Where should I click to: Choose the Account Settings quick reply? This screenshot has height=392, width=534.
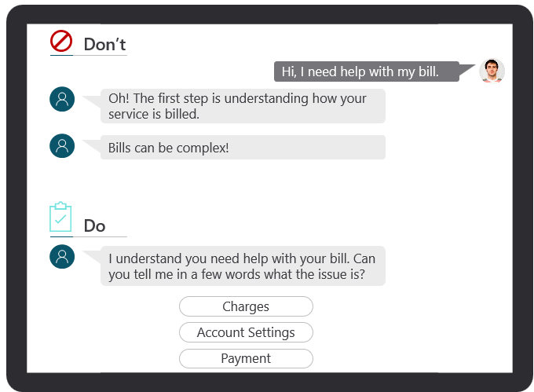246,332
